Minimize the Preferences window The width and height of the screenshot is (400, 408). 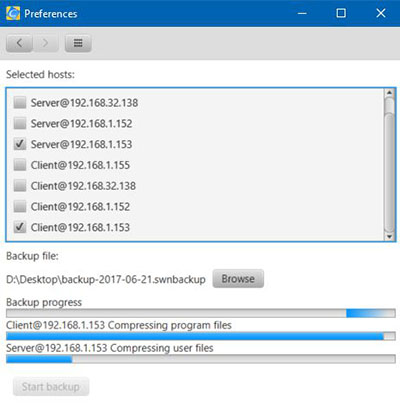click(x=302, y=13)
